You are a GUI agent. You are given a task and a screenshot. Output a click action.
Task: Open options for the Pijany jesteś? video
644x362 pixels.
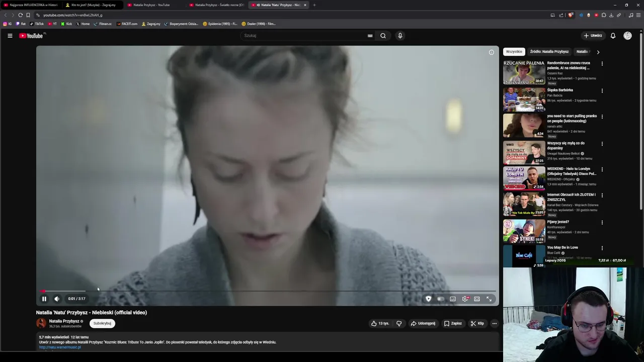pyautogui.click(x=602, y=222)
